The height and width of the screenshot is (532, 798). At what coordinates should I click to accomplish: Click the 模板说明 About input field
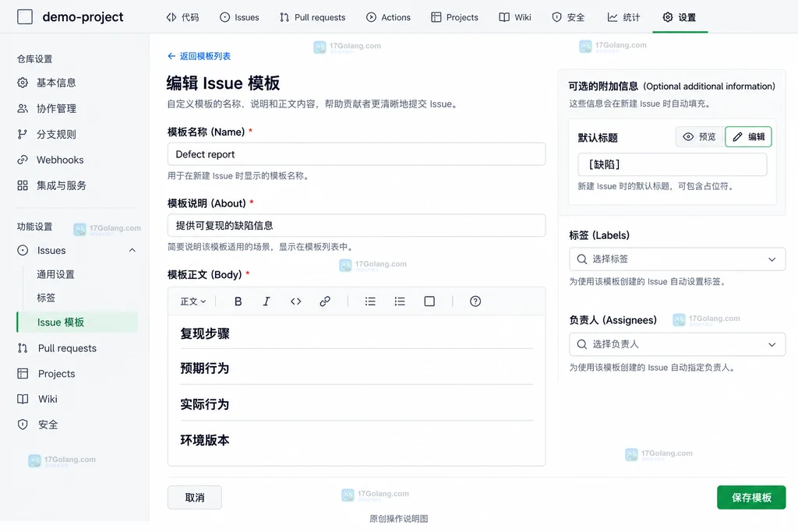(356, 225)
